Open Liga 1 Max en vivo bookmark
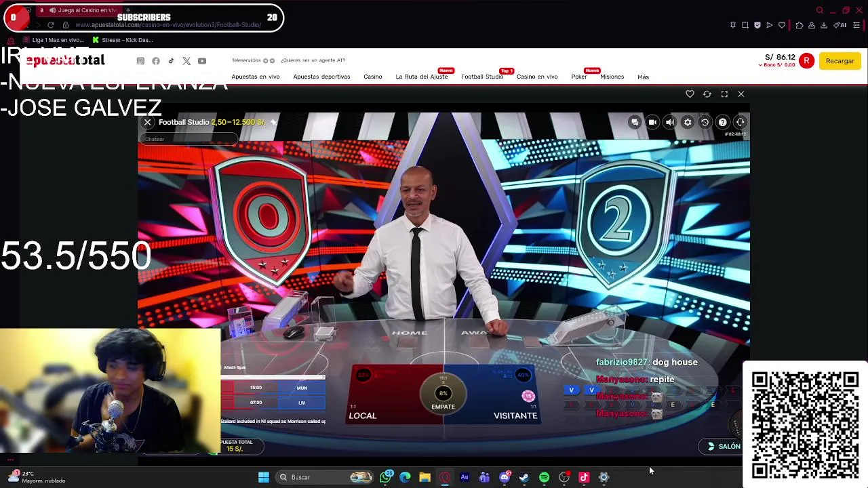 pyautogui.click(x=53, y=40)
